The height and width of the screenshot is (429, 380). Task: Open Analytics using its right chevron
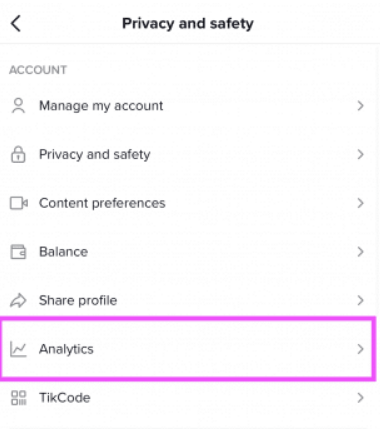pyautogui.click(x=360, y=349)
